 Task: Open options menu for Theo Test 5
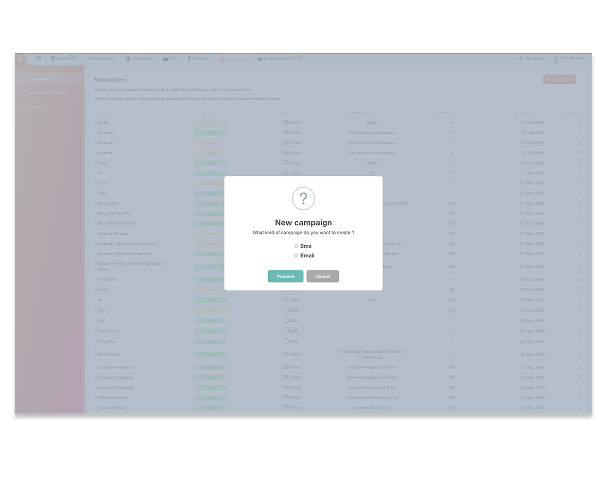click(579, 331)
